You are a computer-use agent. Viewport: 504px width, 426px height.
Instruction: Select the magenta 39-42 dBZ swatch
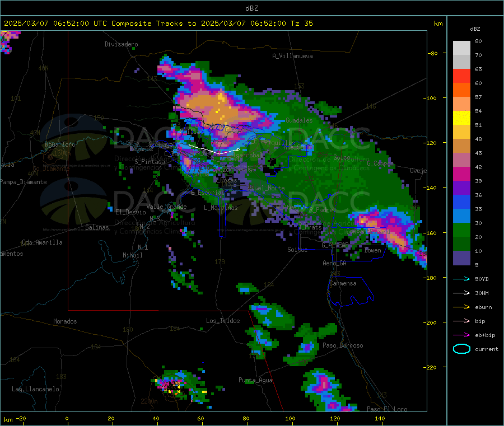(x=461, y=174)
